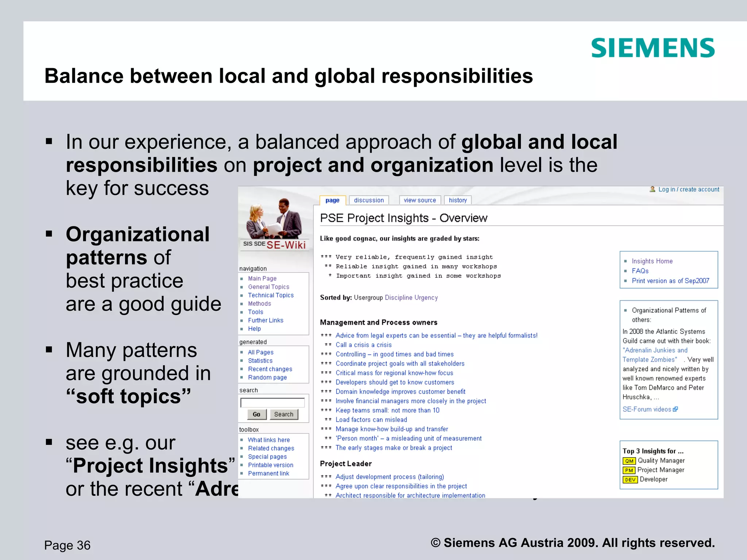
Task: Open SE-Forum videos link
Action: (647, 409)
